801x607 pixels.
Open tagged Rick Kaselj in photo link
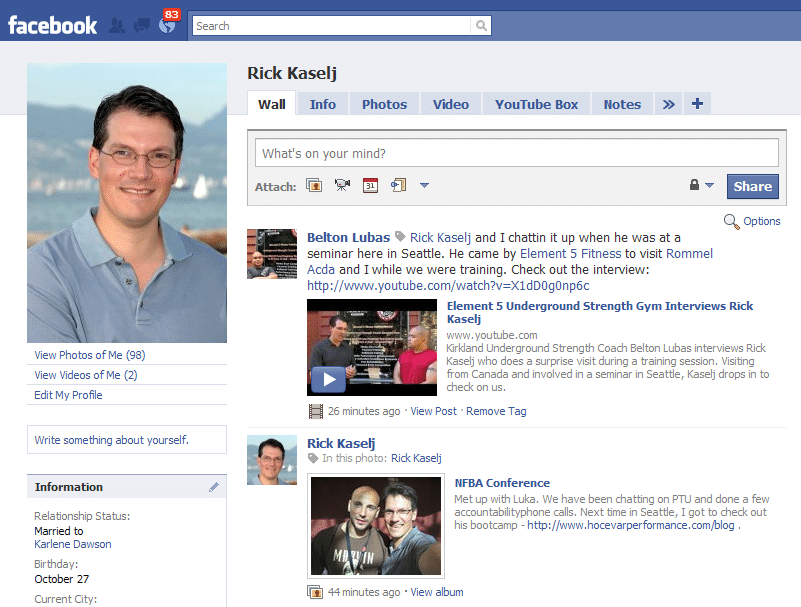tap(416, 458)
